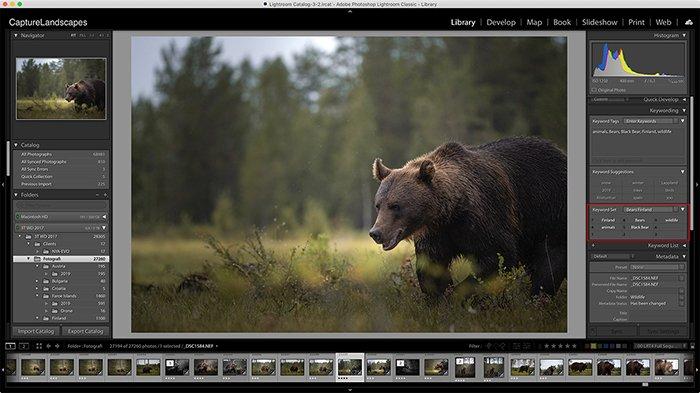Select All Photographs in the Catalog
Screen dimensions: 700x393
(x=62, y=155)
